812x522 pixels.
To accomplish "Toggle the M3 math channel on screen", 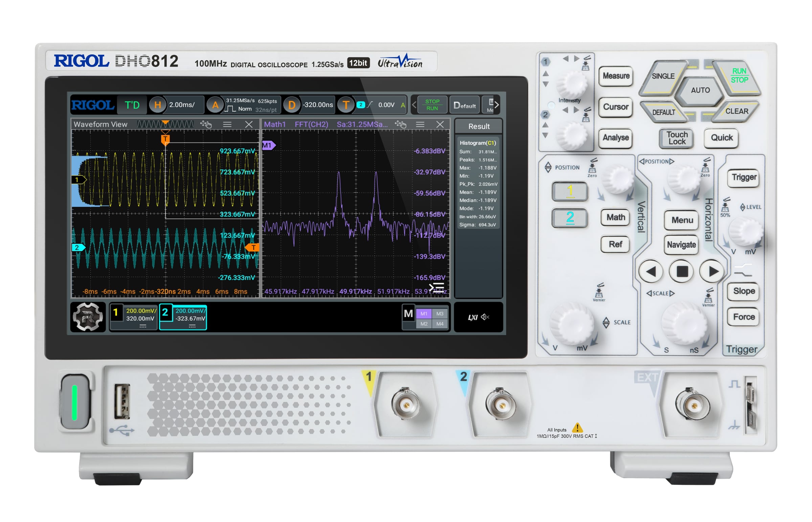I will coord(440,313).
